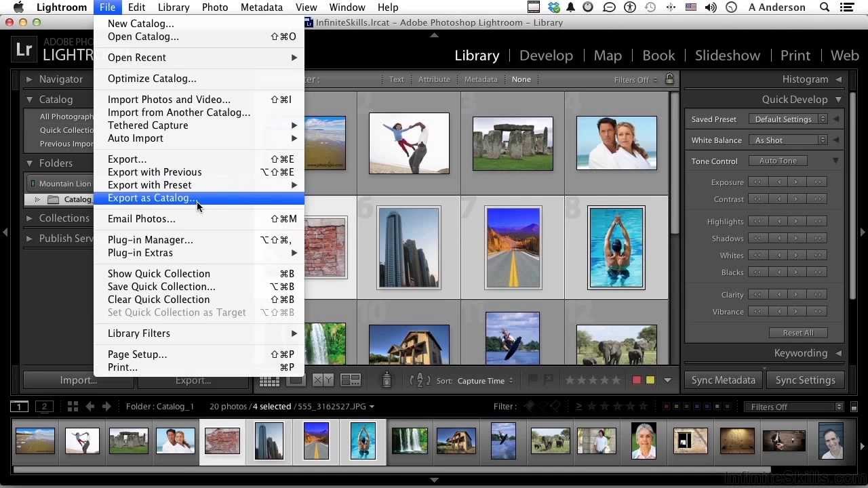The height and width of the screenshot is (488, 868).
Task: Choose Export as Catalog… menu item
Action: pos(199,198)
